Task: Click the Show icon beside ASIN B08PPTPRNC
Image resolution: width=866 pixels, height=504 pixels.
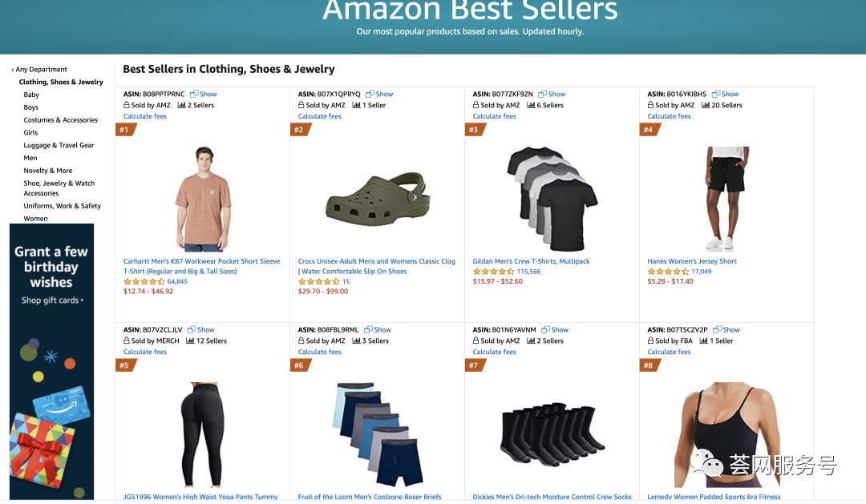Action: pos(194,94)
